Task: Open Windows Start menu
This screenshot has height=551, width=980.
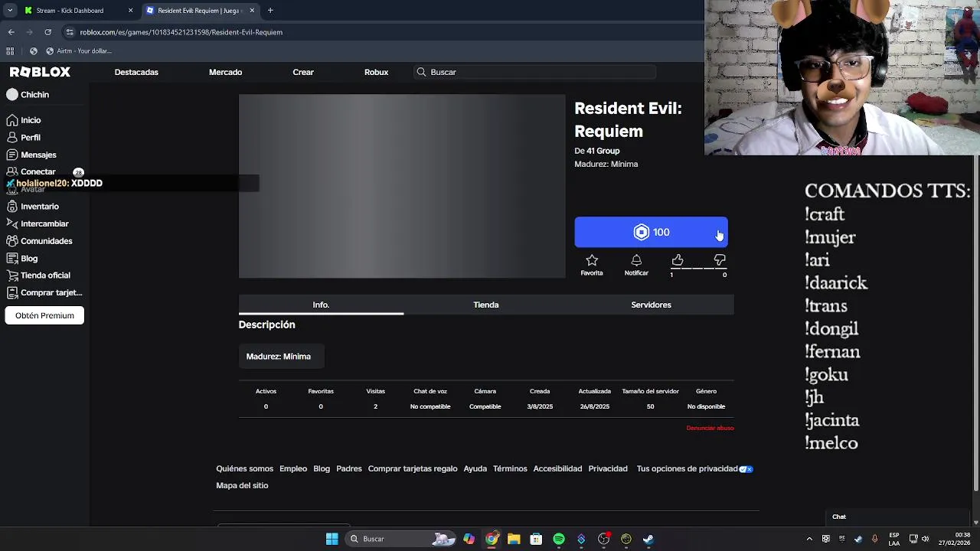Action: pos(332,539)
